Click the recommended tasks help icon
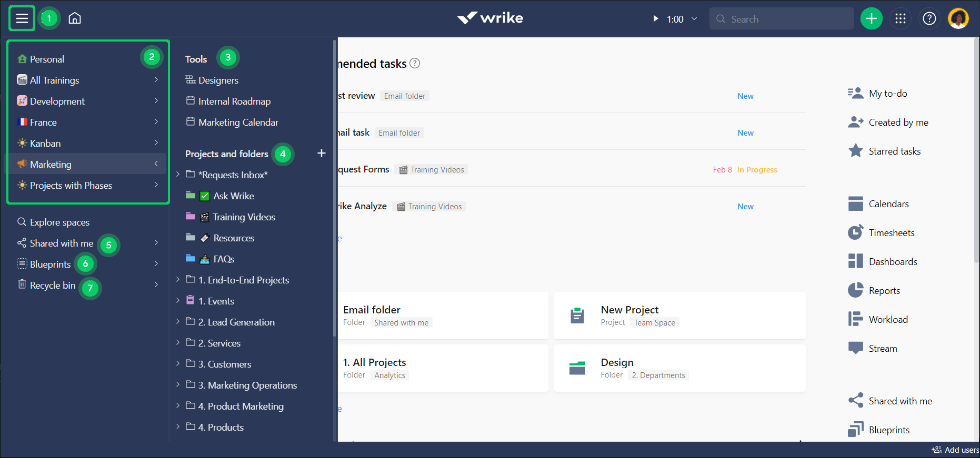The width and height of the screenshot is (980, 458). [415, 63]
